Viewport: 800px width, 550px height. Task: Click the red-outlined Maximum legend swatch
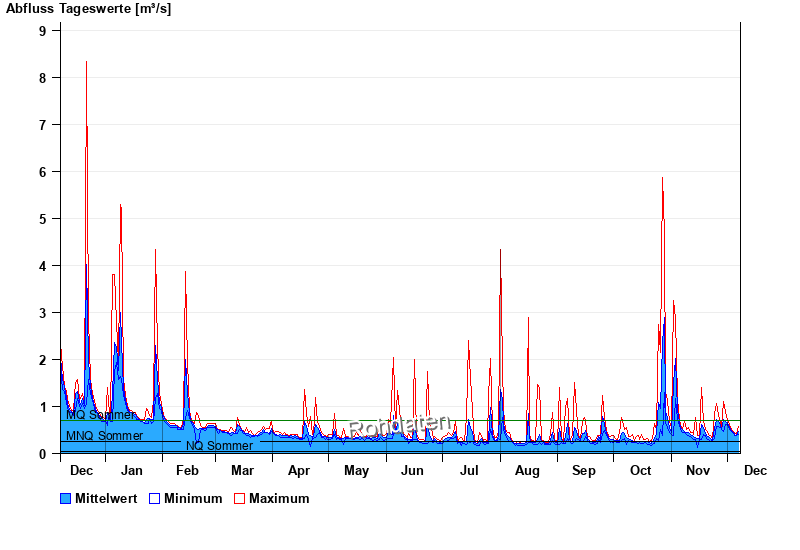click(240, 498)
